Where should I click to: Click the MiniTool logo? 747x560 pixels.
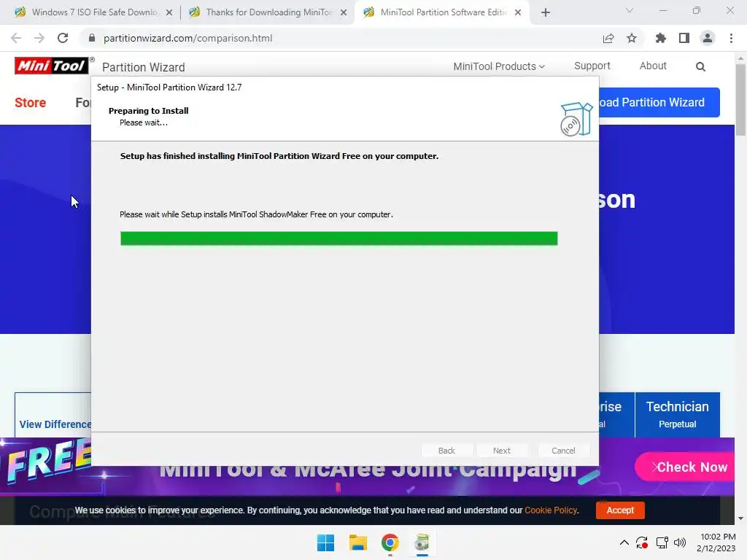pos(52,66)
